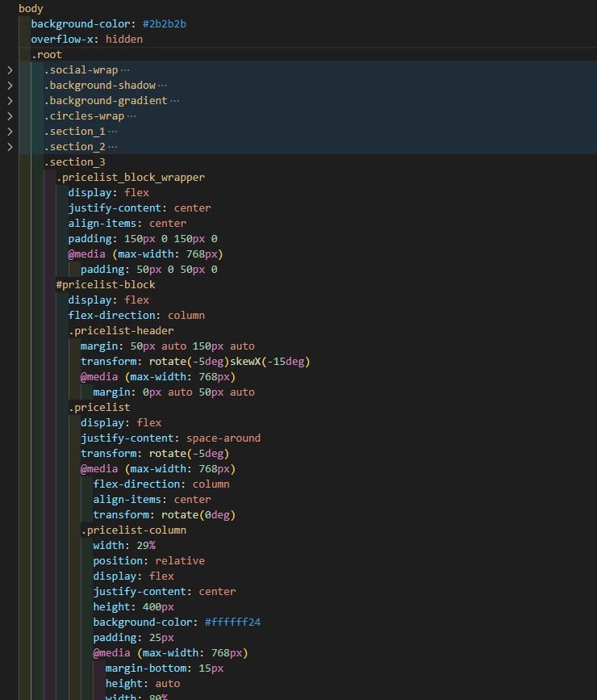Place cursor on the .root selector

(47, 54)
